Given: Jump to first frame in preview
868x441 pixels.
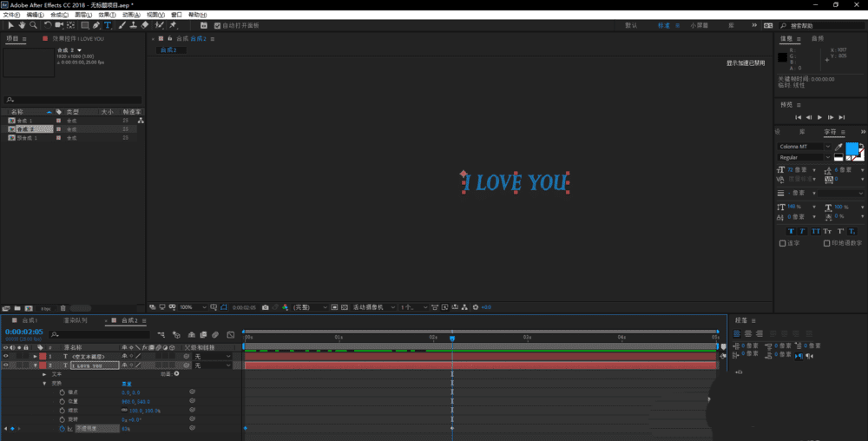Looking at the screenshot, I should click(798, 117).
